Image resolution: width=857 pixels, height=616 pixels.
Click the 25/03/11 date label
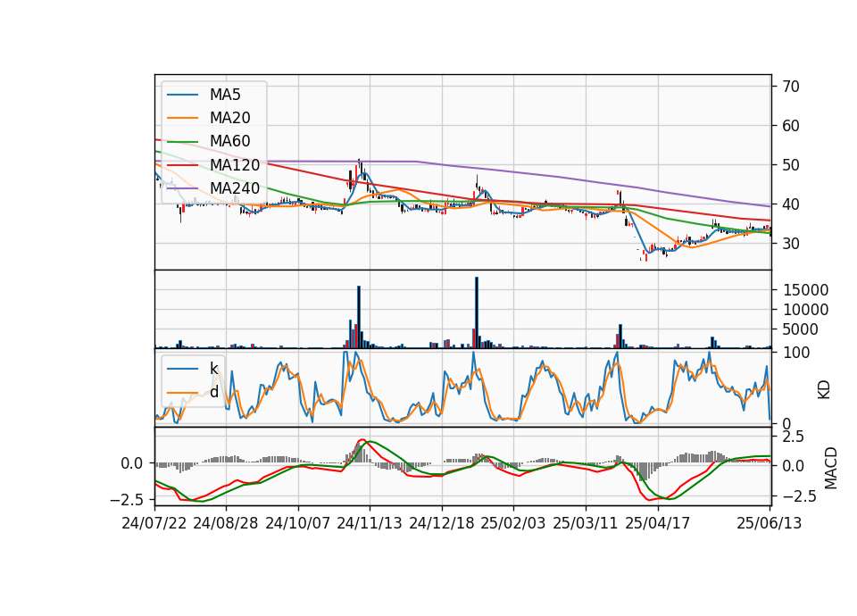586,523
